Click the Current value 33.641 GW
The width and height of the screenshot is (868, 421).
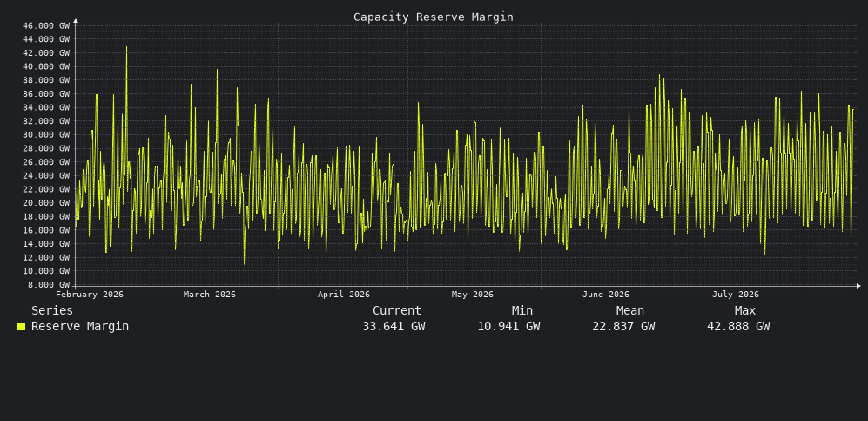[x=394, y=326]
